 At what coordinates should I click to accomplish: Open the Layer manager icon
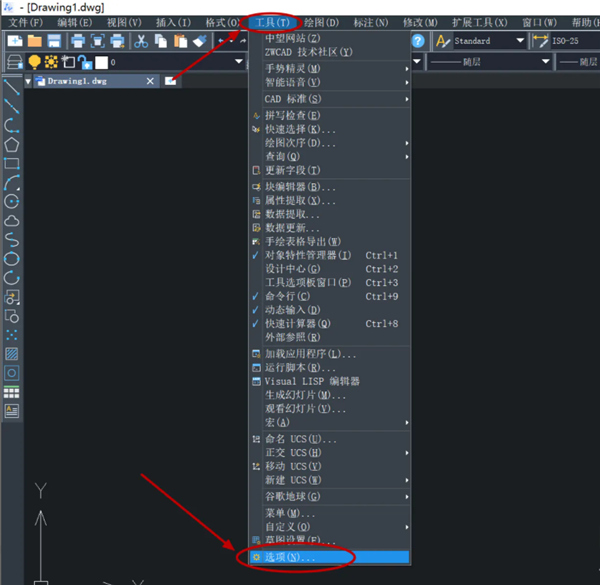click(x=15, y=62)
